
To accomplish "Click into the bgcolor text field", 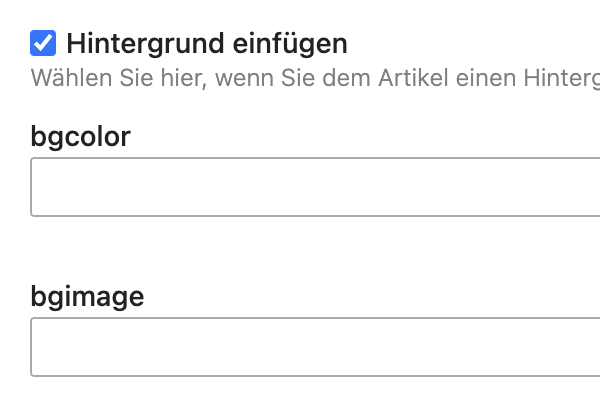I will [315, 187].
